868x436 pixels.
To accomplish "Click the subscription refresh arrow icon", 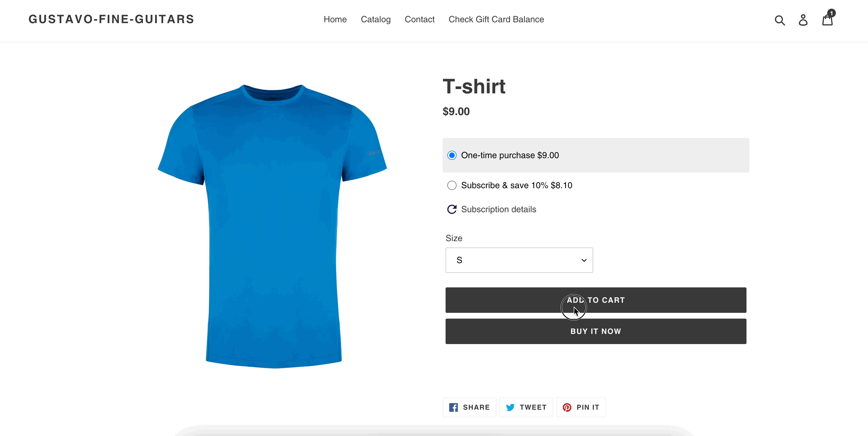I will pyautogui.click(x=452, y=209).
